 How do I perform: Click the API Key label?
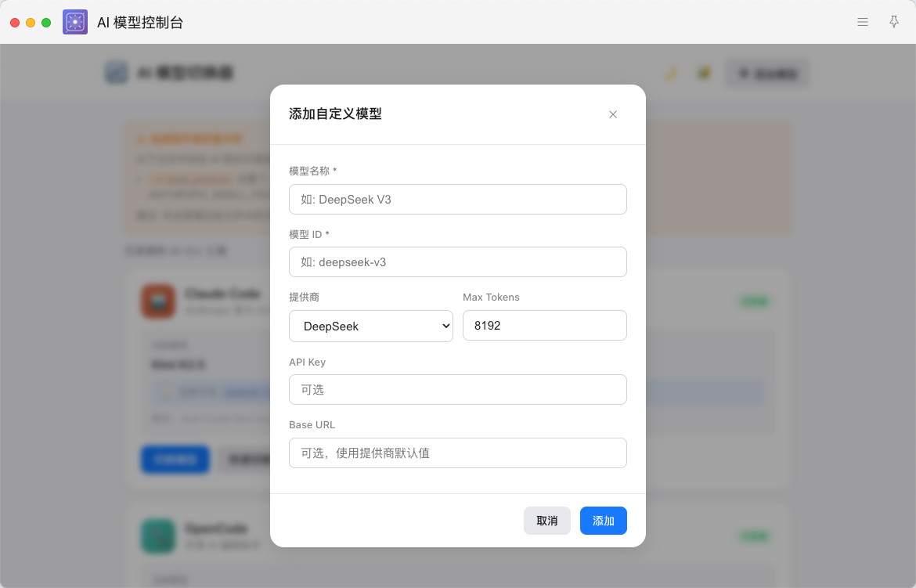307,362
